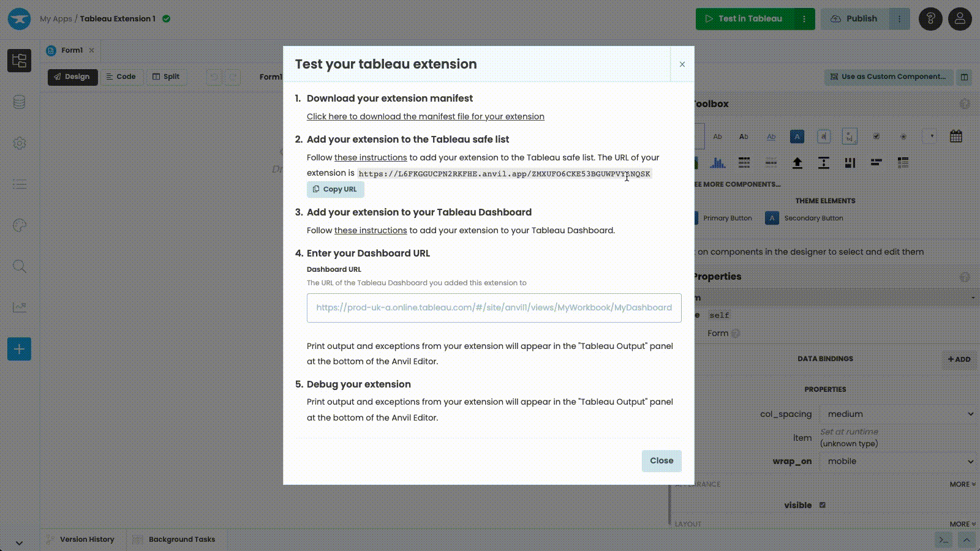Close the Form1 tab with its X
The width and height of the screenshot is (980, 551).
point(91,50)
